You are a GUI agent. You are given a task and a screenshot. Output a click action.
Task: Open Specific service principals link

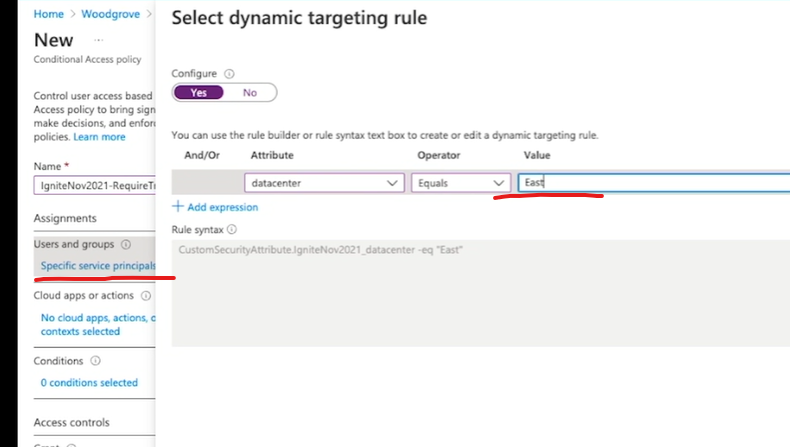pyautogui.click(x=98, y=266)
